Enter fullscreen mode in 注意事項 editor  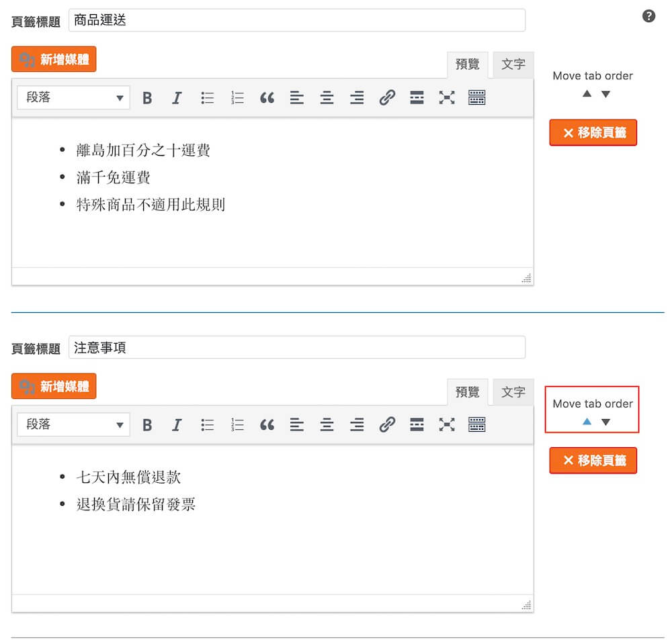[447, 425]
